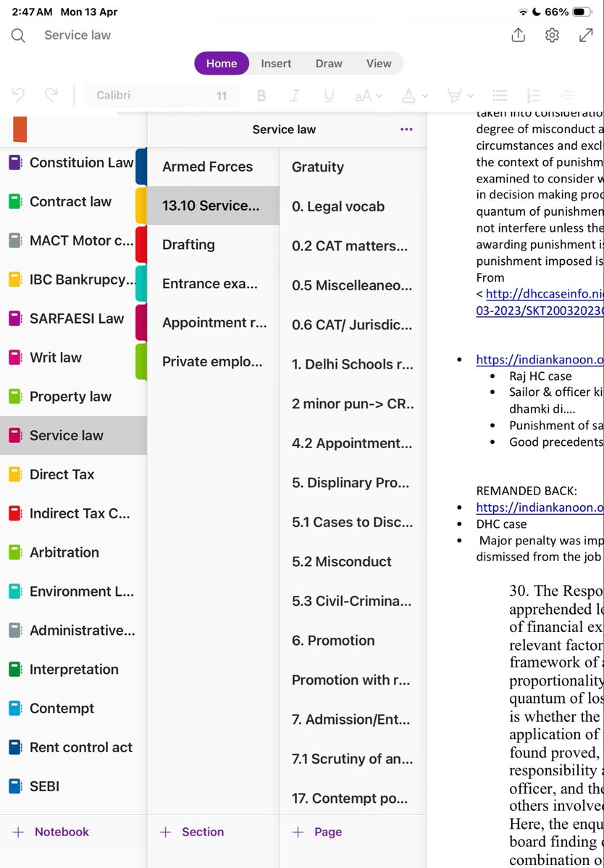Tap the battery indicator in status bar
The height and width of the screenshot is (868, 604).
point(582,12)
